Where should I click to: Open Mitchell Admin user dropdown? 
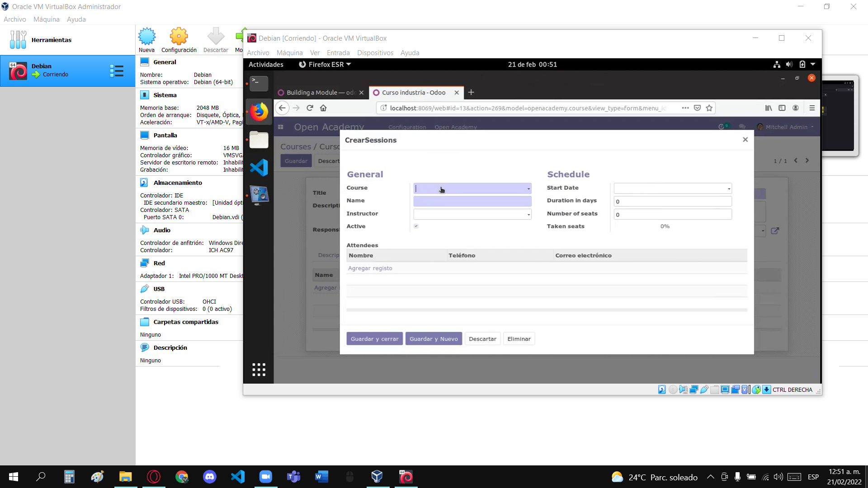(786, 127)
